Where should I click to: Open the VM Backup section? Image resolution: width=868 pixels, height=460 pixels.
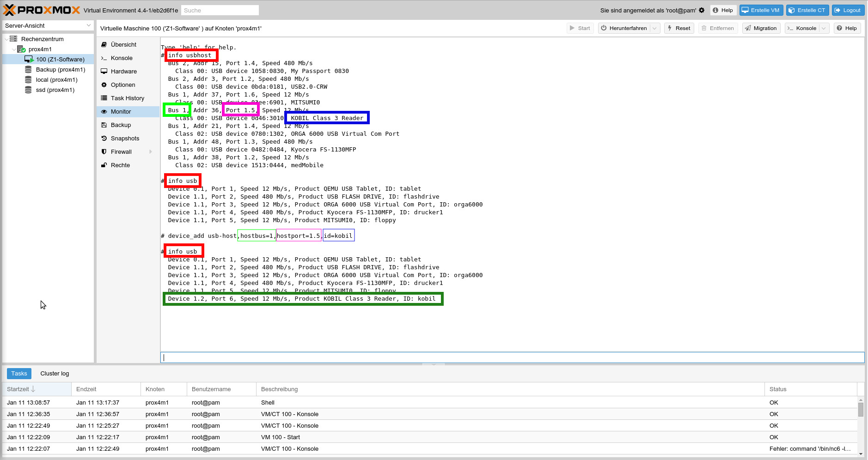pos(128,125)
